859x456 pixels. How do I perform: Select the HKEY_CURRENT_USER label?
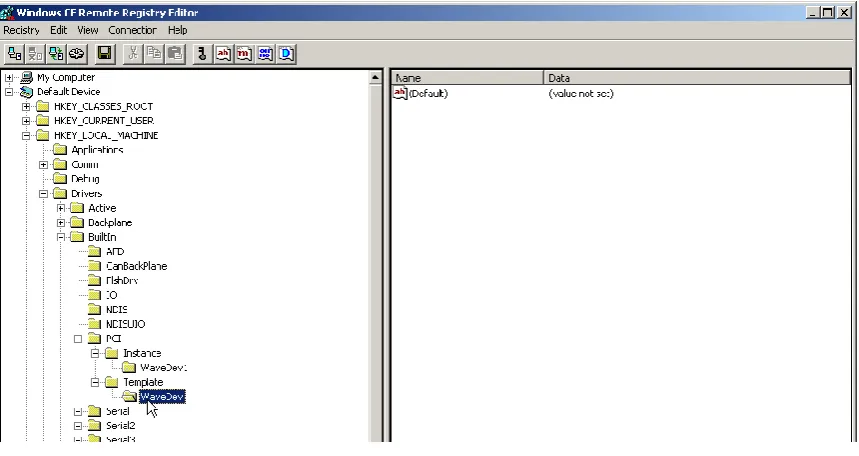pyautogui.click(x=104, y=121)
